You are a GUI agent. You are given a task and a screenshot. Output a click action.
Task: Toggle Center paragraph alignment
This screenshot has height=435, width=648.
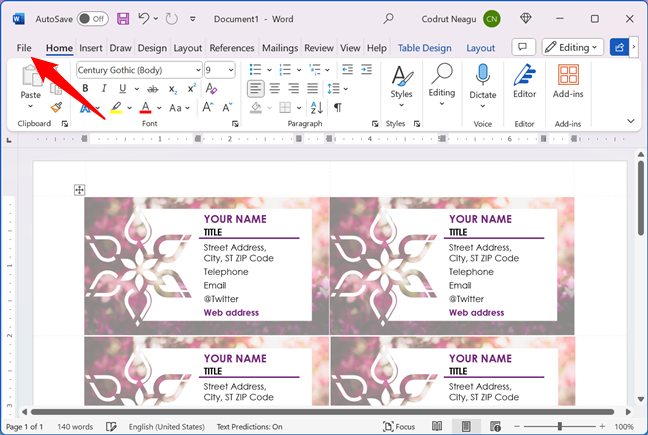click(x=274, y=88)
